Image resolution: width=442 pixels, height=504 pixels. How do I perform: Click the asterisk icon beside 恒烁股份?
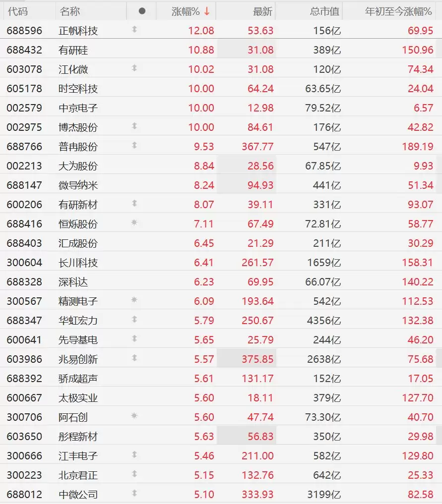134,223
